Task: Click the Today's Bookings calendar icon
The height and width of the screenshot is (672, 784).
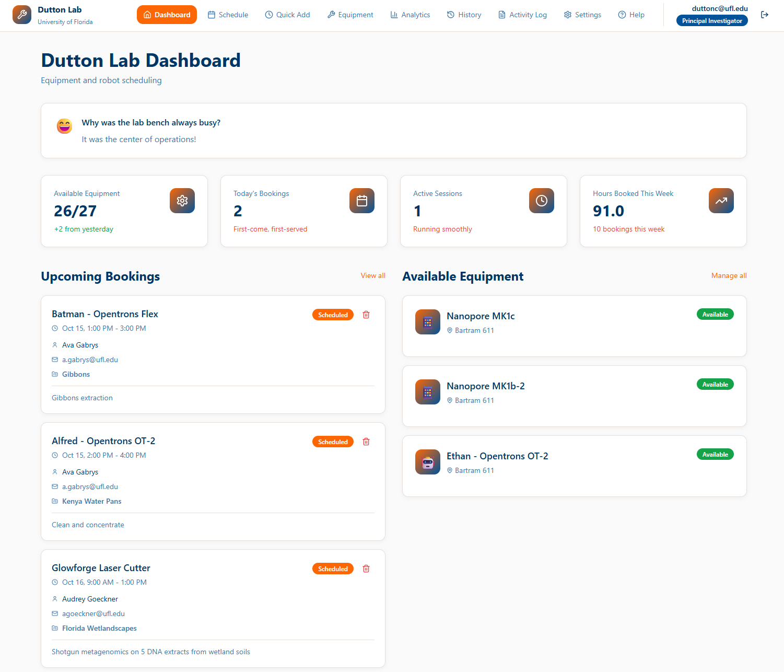Action: pos(362,201)
